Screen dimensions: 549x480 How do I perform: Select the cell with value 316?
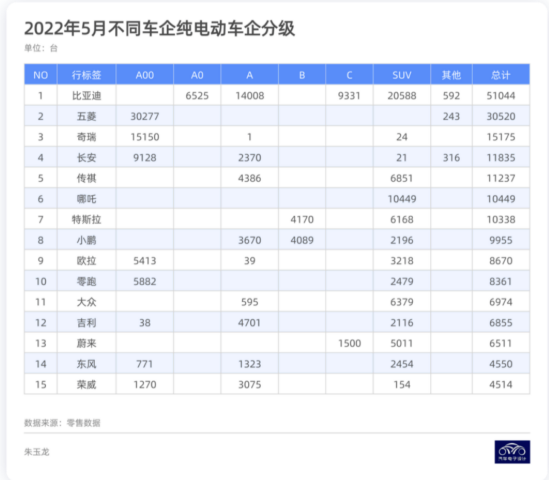(x=451, y=158)
